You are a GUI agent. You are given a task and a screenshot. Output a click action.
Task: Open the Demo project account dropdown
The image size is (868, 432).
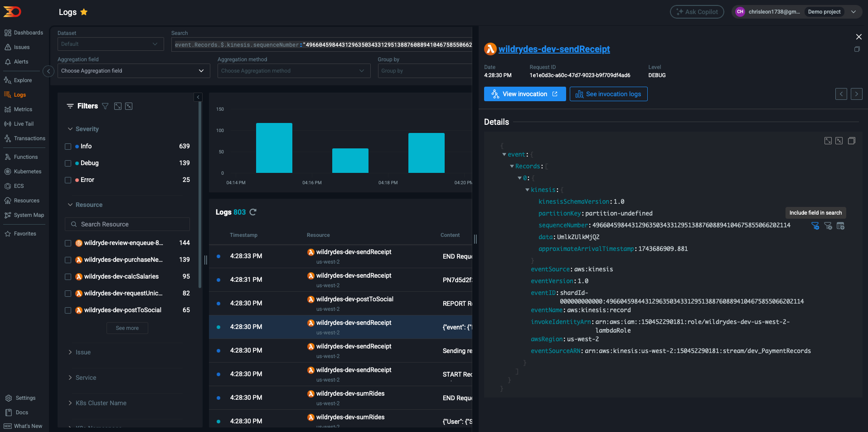[797, 12]
